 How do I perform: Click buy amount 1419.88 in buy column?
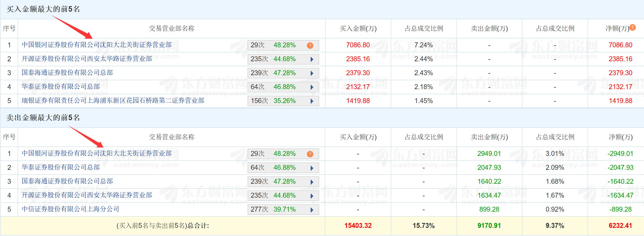[358, 101]
